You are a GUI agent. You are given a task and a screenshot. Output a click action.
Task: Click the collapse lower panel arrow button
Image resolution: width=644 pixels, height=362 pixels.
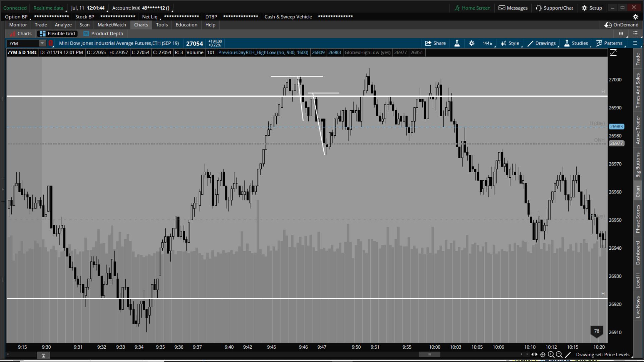[43, 356]
